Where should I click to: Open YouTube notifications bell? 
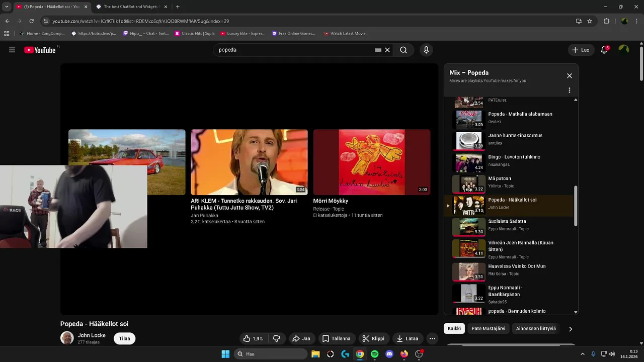tap(605, 50)
